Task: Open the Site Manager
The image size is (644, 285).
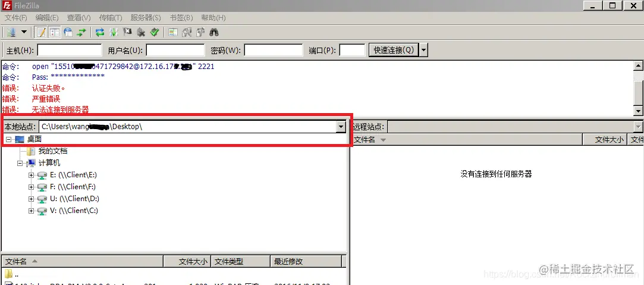Action: (11, 32)
